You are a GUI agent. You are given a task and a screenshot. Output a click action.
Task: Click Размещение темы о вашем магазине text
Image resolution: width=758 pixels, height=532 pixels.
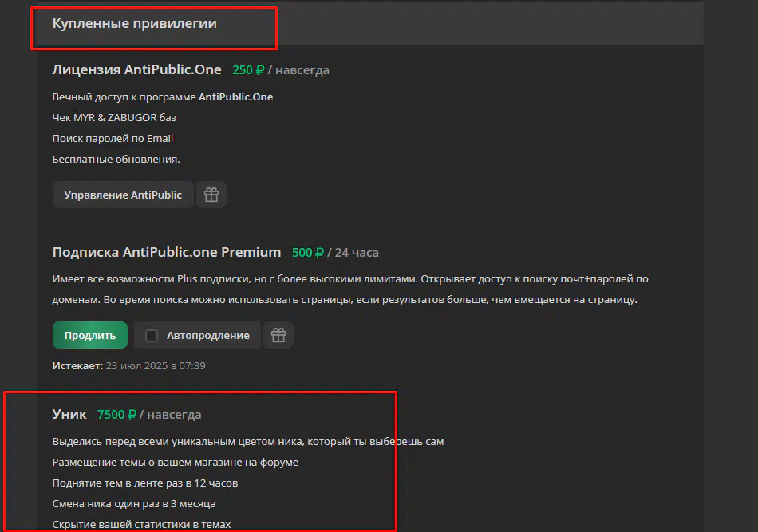point(176,463)
